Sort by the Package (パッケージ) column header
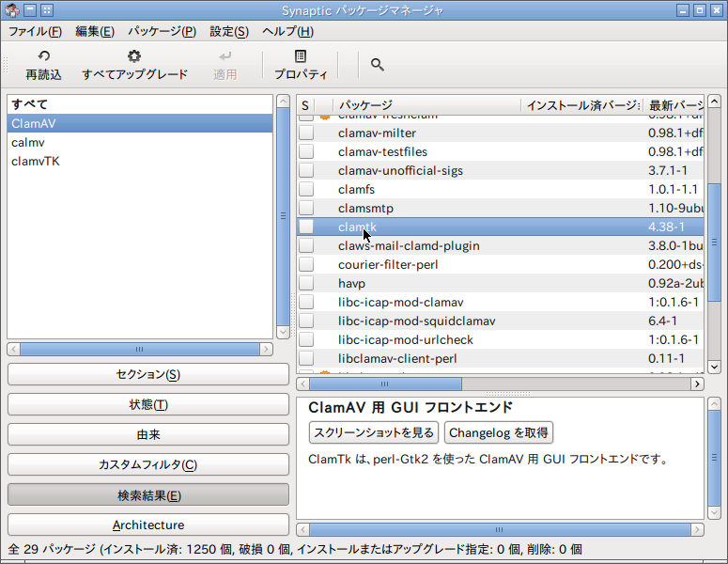728x564 pixels. tap(427, 105)
